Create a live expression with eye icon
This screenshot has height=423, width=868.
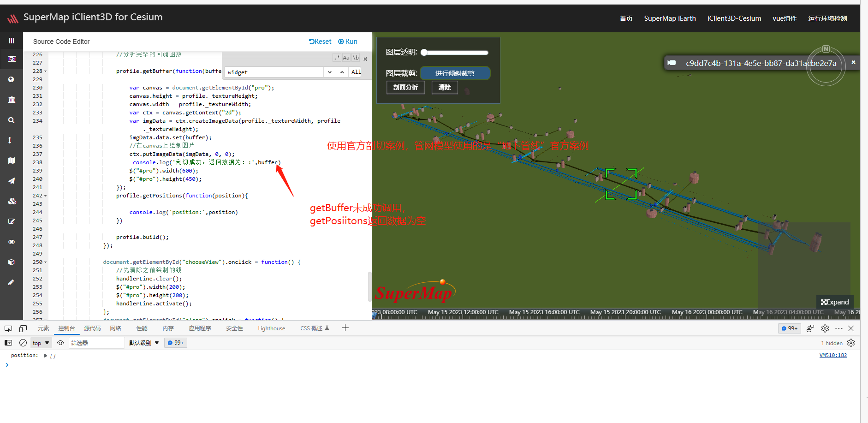60,343
